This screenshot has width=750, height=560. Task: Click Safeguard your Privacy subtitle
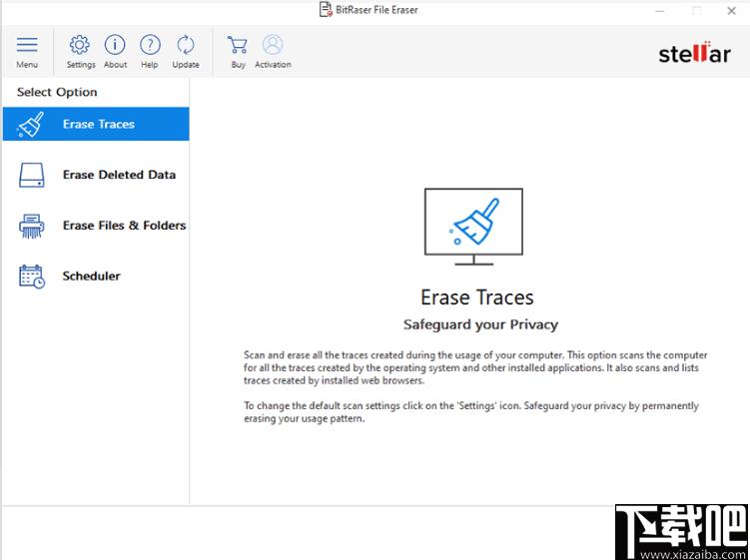480,324
